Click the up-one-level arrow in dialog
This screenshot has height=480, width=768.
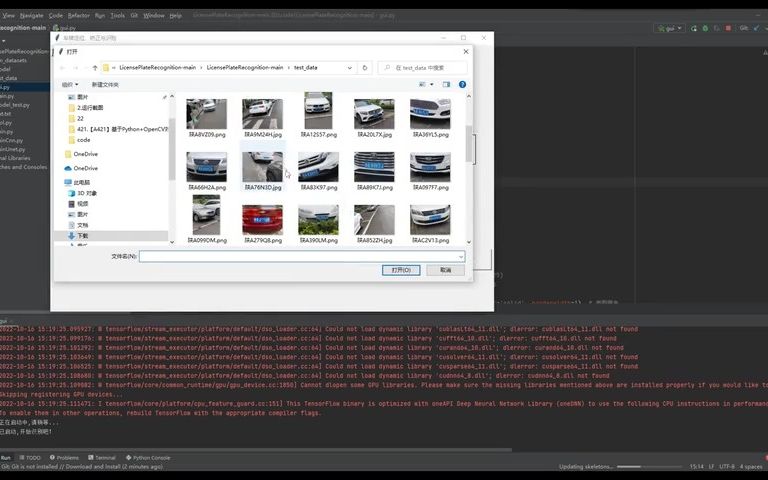coord(95,68)
